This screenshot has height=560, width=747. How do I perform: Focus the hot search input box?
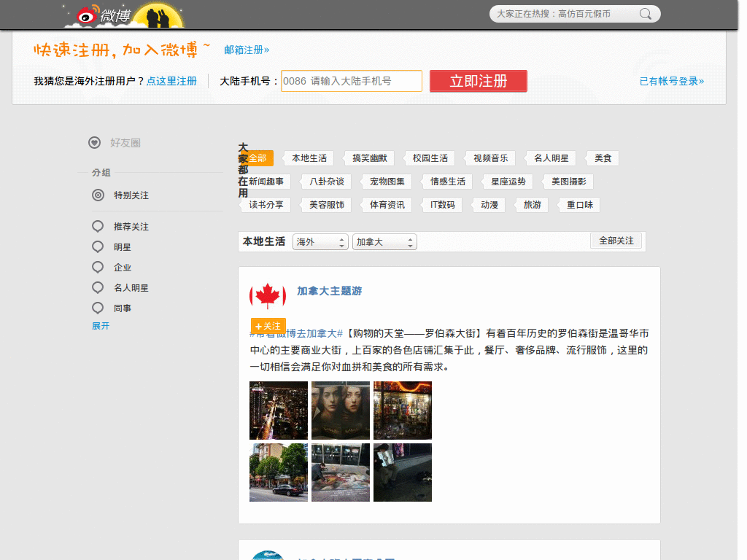coord(565,14)
